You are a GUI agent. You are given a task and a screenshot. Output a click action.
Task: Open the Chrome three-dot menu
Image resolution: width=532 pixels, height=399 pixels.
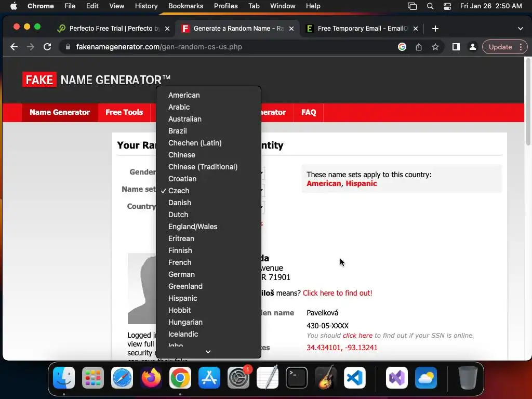point(521,47)
